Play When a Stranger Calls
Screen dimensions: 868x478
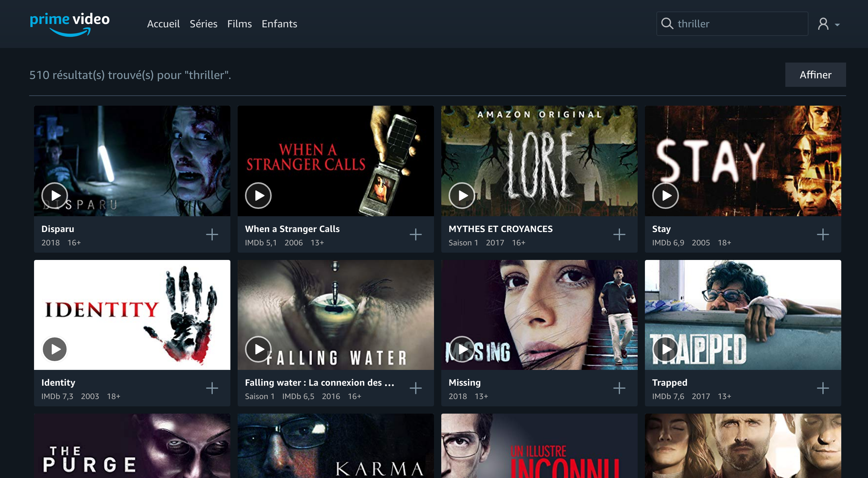[258, 196]
